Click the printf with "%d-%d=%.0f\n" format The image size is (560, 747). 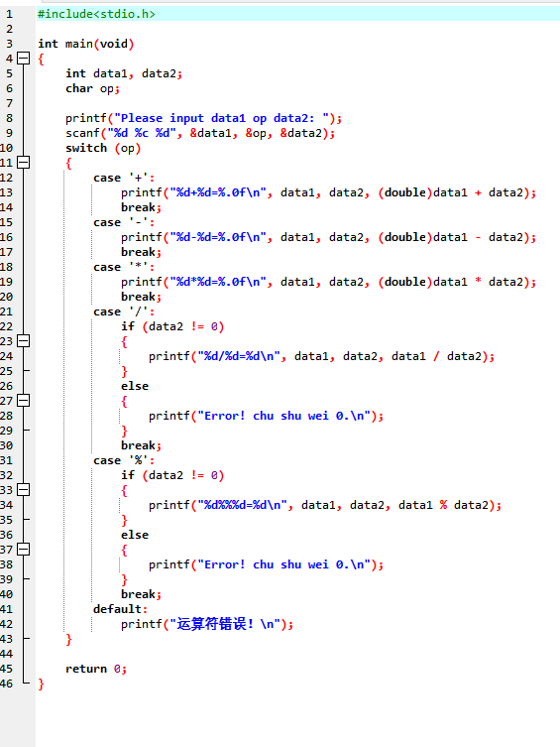click(x=328, y=237)
